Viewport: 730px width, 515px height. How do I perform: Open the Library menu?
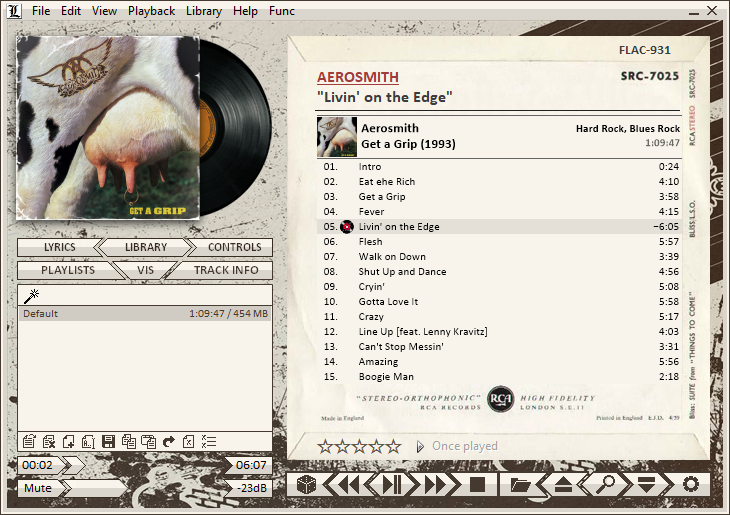[204, 11]
